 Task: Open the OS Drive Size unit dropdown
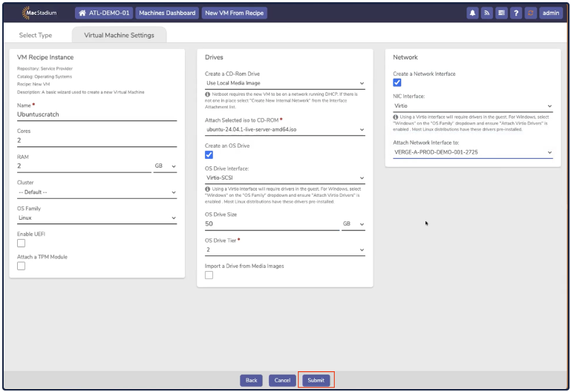(x=353, y=224)
